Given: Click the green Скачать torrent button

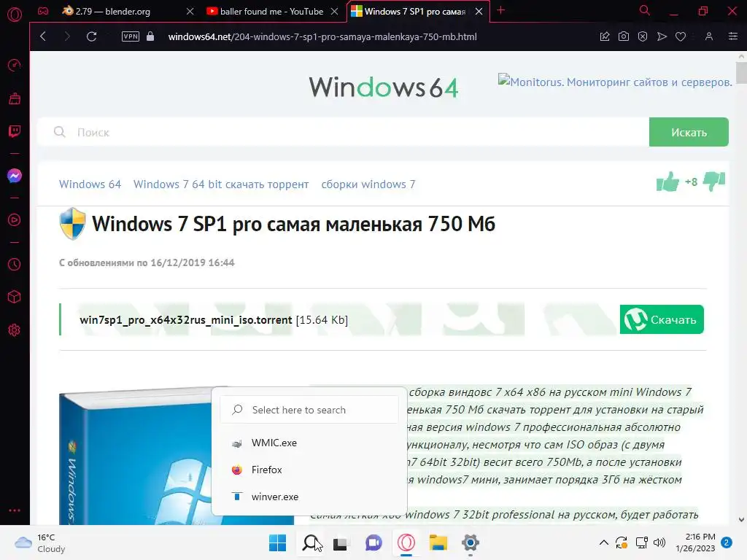Looking at the screenshot, I should (662, 319).
